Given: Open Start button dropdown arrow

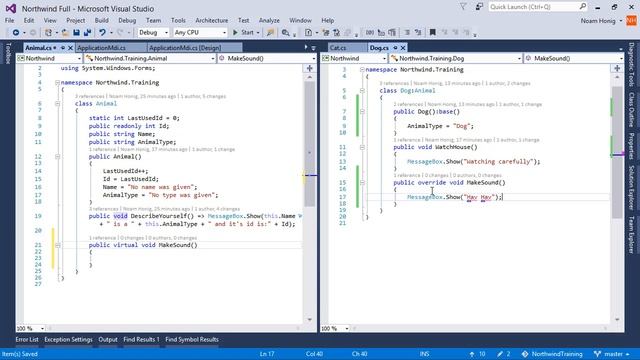Looking at the screenshot, I should (x=258, y=33).
